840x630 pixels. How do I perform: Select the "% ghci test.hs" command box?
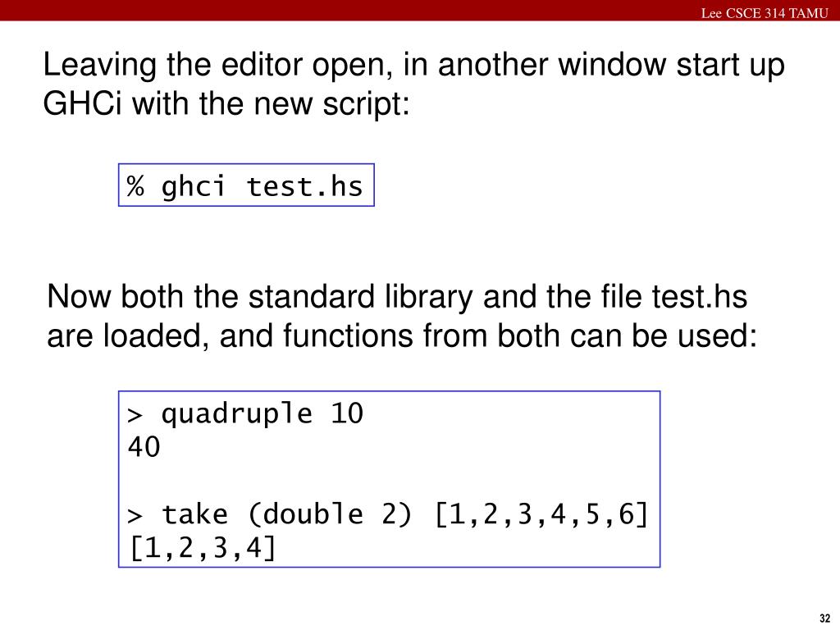246,186
